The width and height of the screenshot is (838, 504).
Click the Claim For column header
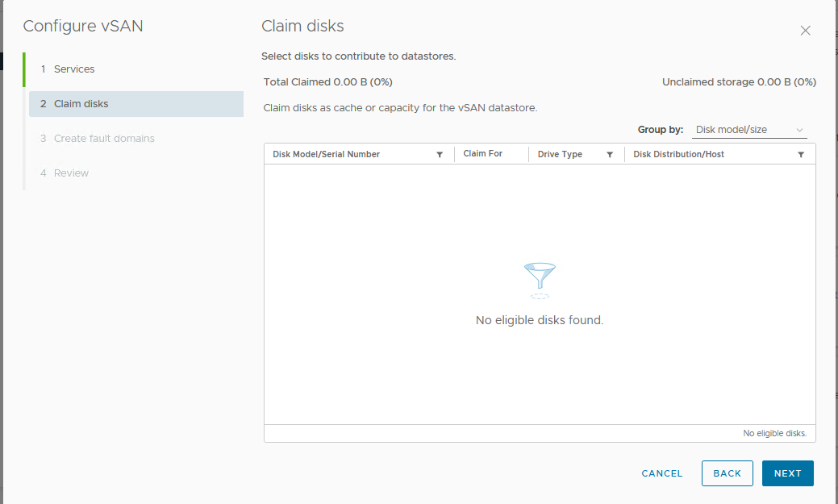482,154
